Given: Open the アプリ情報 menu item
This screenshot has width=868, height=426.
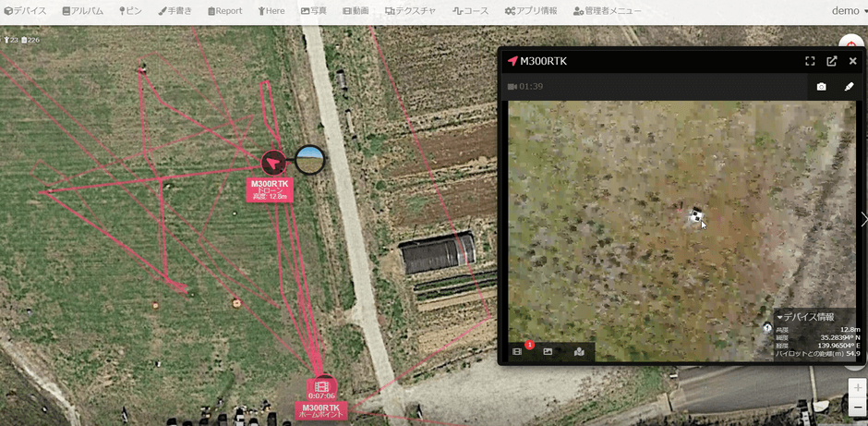Looking at the screenshot, I should 531,10.
